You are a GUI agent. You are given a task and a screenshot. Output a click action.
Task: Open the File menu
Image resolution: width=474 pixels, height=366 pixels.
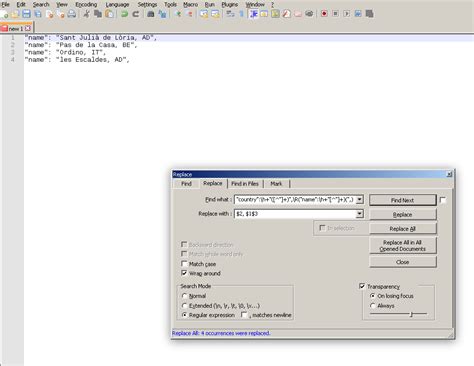[x=6, y=4]
